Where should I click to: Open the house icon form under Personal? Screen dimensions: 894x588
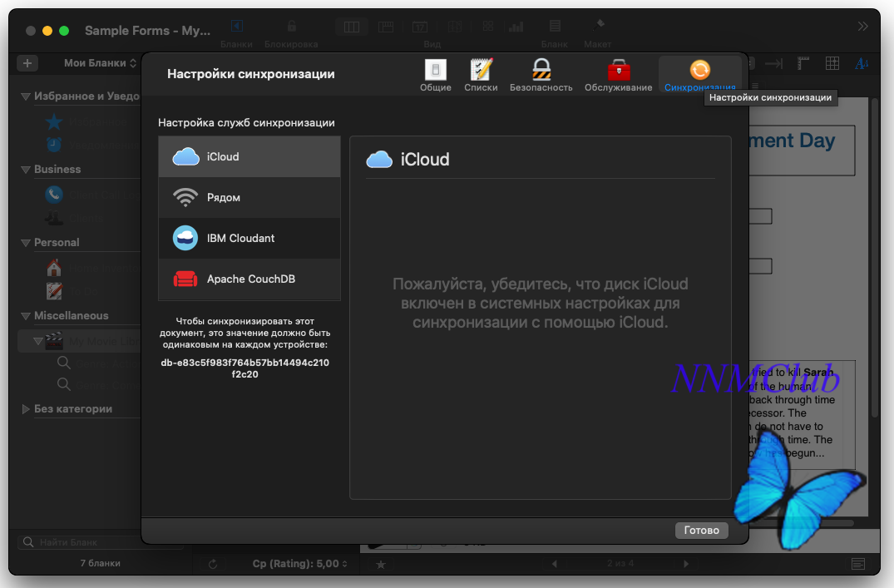point(54,268)
